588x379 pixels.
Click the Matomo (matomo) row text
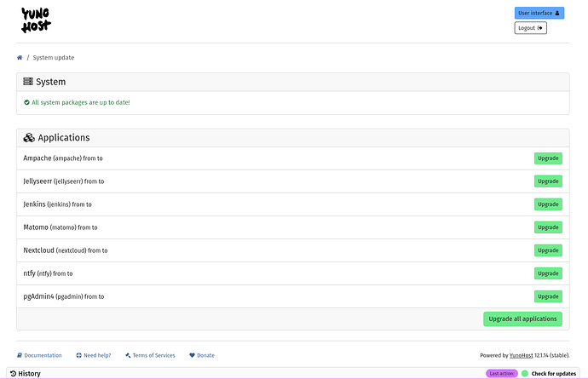61,227
